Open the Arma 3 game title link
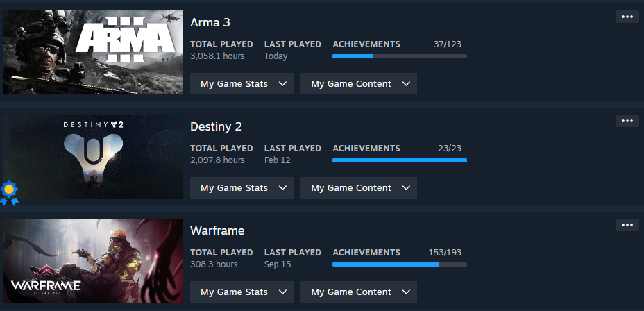644x311 pixels. (x=210, y=23)
